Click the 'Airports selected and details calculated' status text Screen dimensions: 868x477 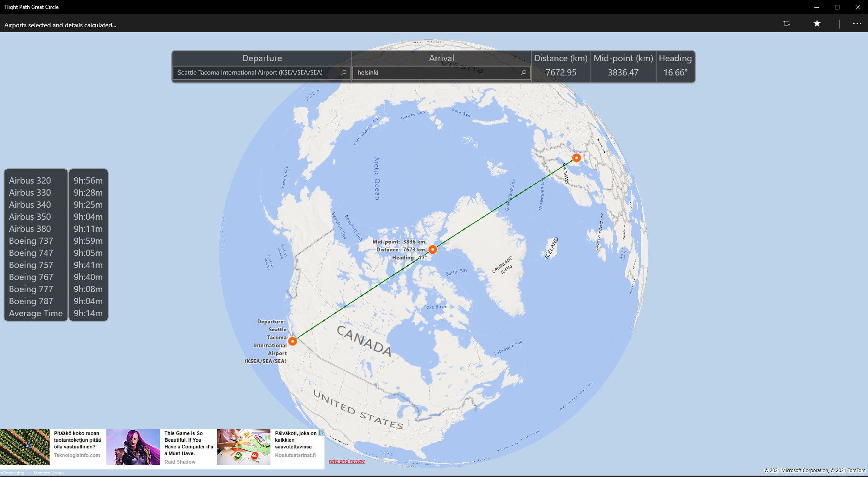[60, 25]
